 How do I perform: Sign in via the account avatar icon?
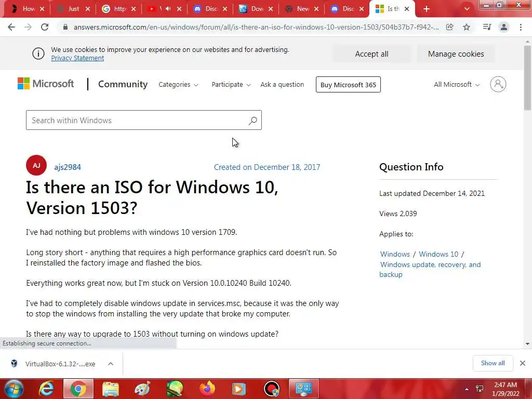point(498,84)
